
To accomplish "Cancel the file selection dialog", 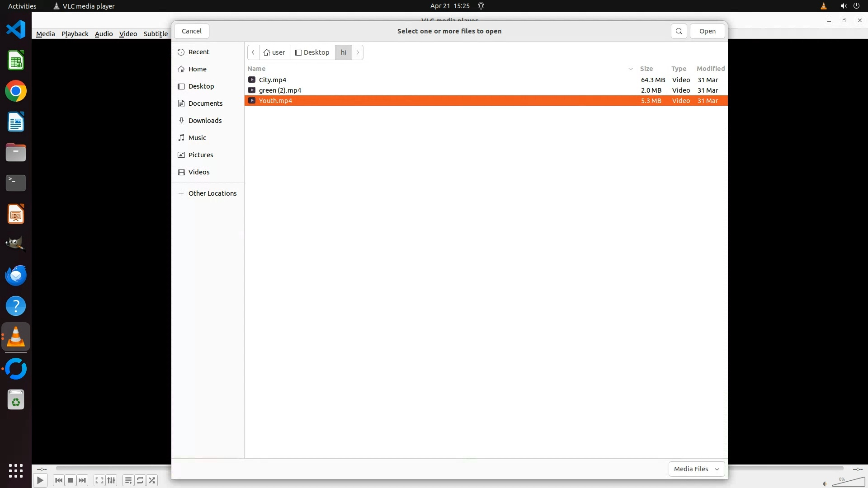I will point(191,31).
